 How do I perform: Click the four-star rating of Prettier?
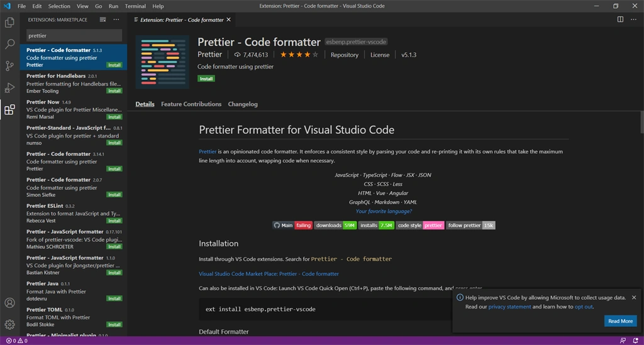click(299, 55)
